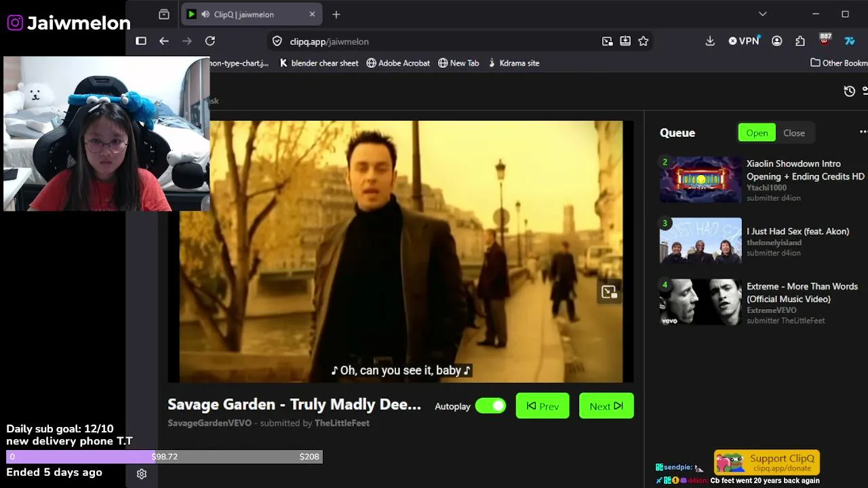868x488 pixels.
Task: Open the Support ClipQ donate banner
Action: tap(767, 462)
